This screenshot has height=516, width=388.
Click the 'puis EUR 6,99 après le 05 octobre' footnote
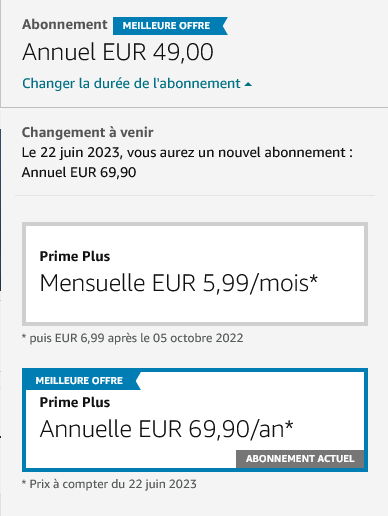133,338
